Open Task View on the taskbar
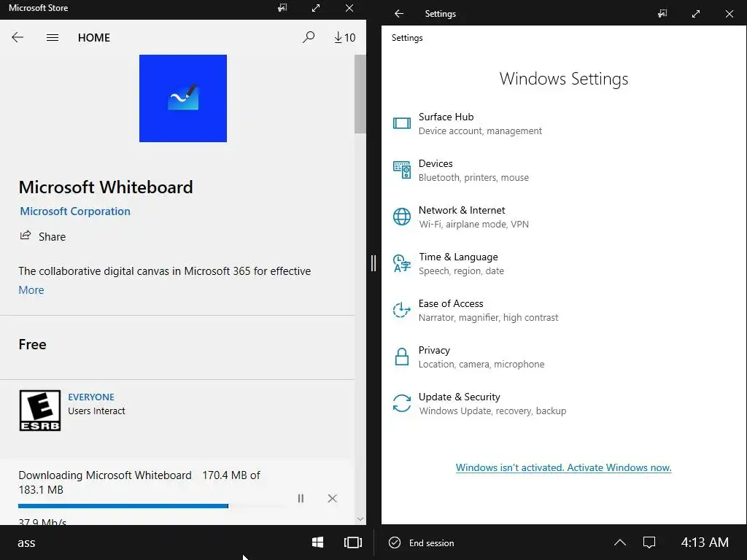Image resolution: width=747 pixels, height=560 pixels. click(353, 542)
